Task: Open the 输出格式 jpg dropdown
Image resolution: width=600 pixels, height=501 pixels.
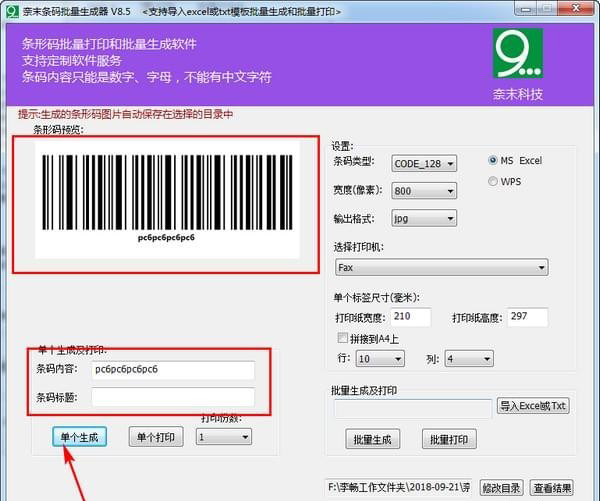Action: coord(424,218)
